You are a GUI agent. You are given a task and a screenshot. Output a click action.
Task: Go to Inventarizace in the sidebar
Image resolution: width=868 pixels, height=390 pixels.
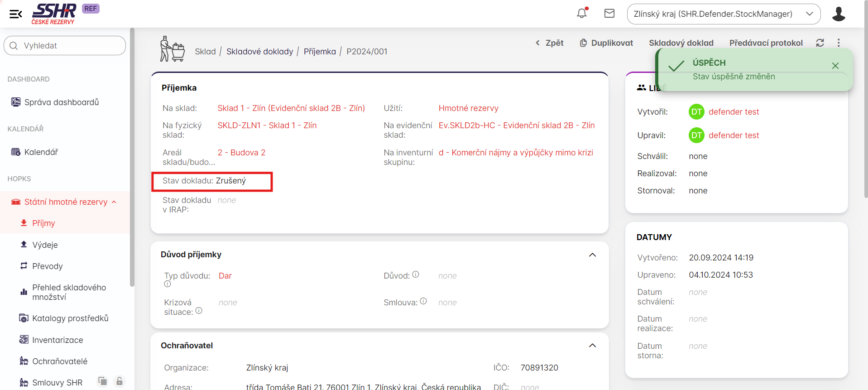58,340
